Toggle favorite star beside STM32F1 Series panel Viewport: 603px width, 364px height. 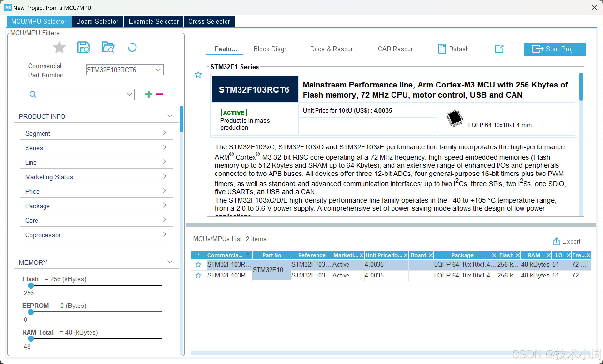point(198,74)
